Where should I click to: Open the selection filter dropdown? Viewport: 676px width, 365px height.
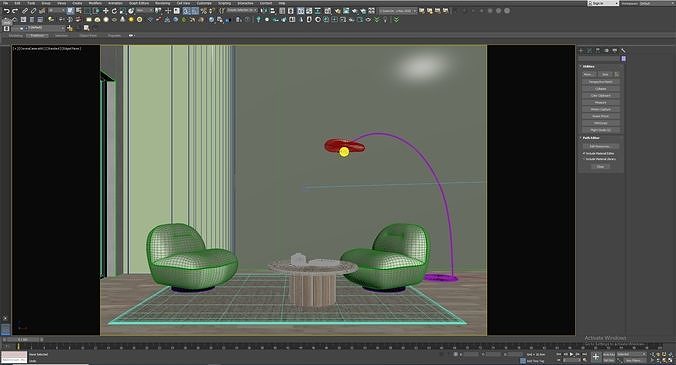(x=56, y=10)
